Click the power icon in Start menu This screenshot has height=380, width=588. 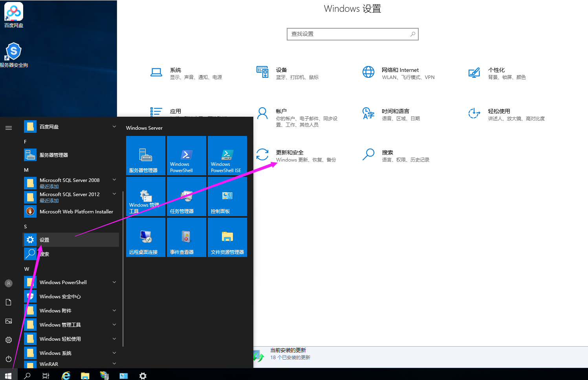pyautogui.click(x=9, y=359)
